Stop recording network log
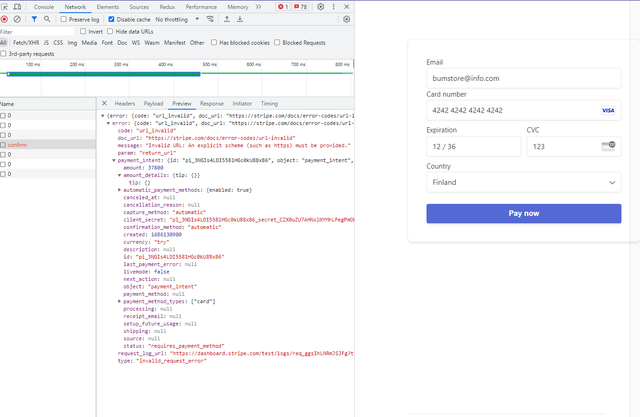640x417 pixels. coord(4,19)
